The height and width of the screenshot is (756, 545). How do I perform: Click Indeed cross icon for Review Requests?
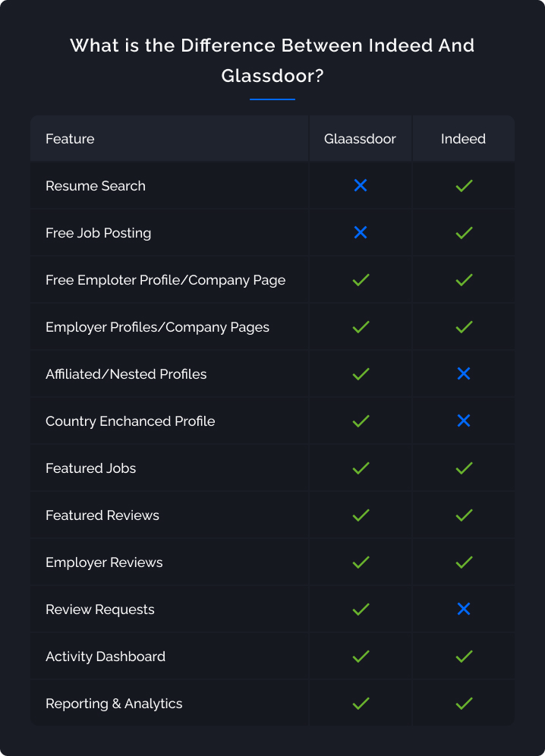pyautogui.click(x=464, y=610)
